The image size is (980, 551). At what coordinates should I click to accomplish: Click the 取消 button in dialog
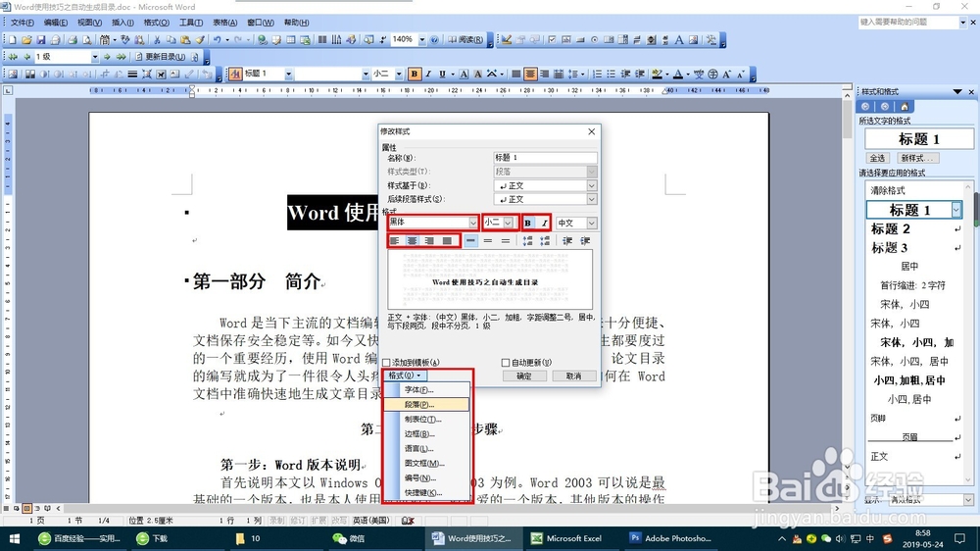point(573,376)
